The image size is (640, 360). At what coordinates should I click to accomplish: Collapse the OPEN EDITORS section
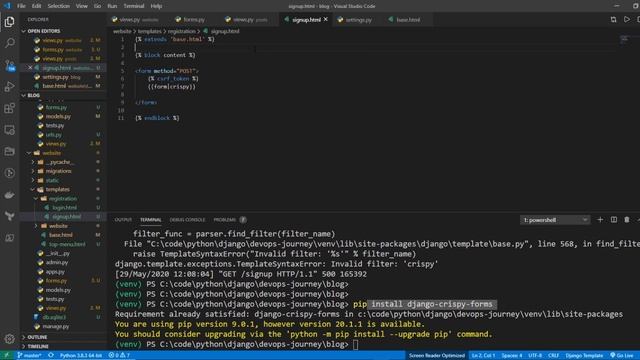[x=43, y=31]
